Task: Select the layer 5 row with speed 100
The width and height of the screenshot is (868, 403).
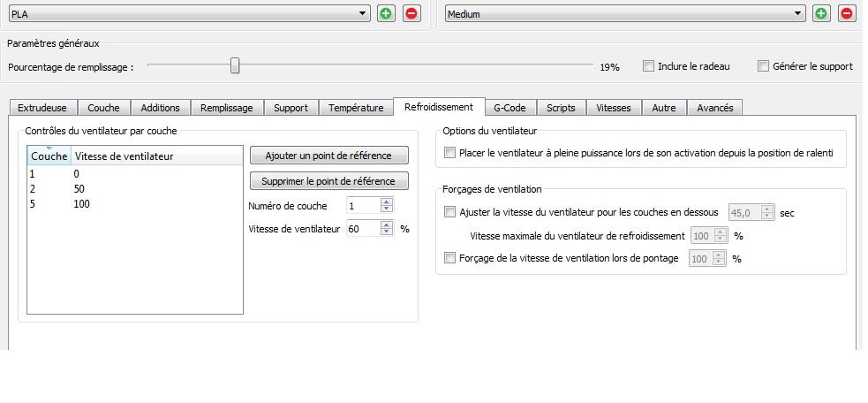Action: click(134, 204)
